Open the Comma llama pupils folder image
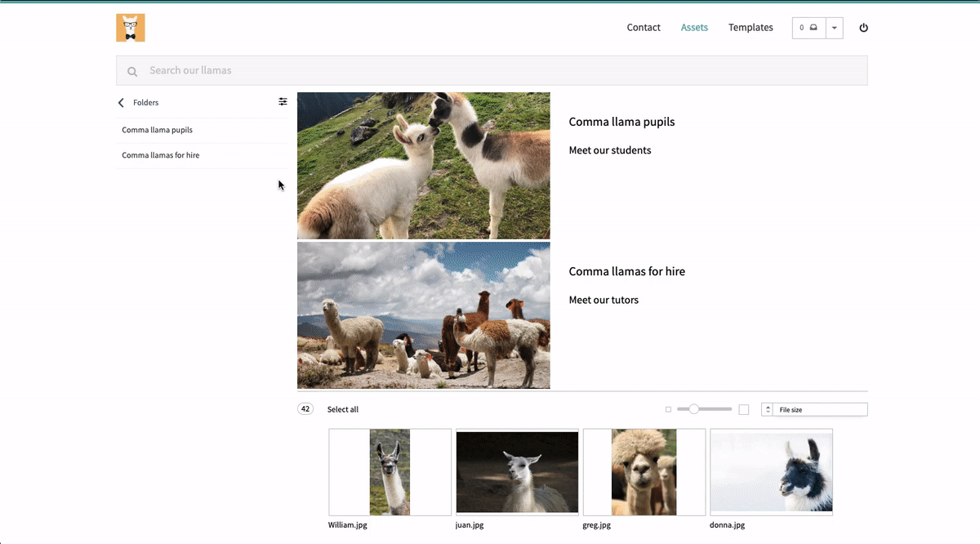This screenshot has height=544, width=980. [x=424, y=166]
